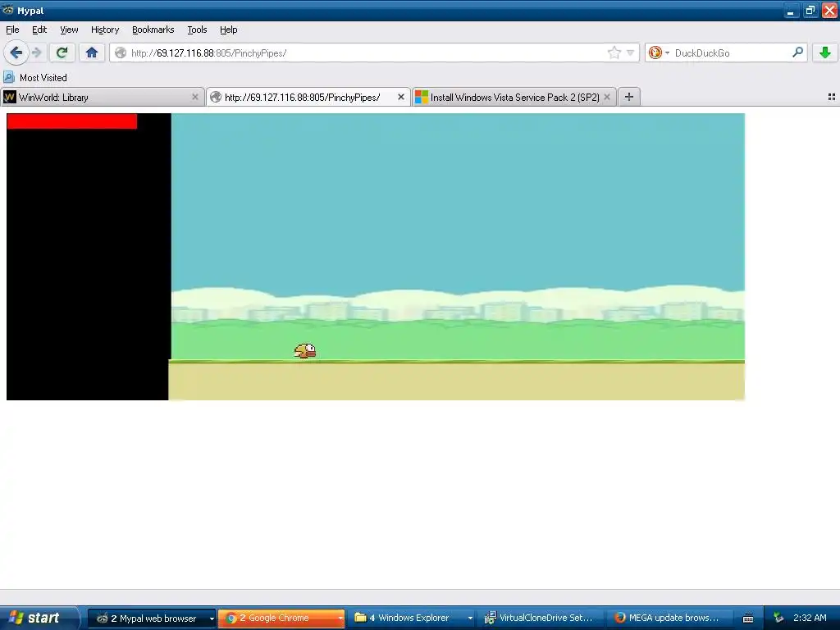Open the Tools menu
This screenshot has width=840, height=630.
pyautogui.click(x=197, y=30)
